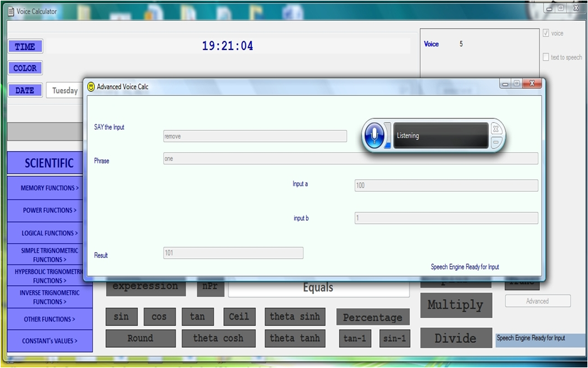Click the microphone volume level meter
Image resolution: width=588 pixels, height=368 pixels.
(x=388, y=135)
